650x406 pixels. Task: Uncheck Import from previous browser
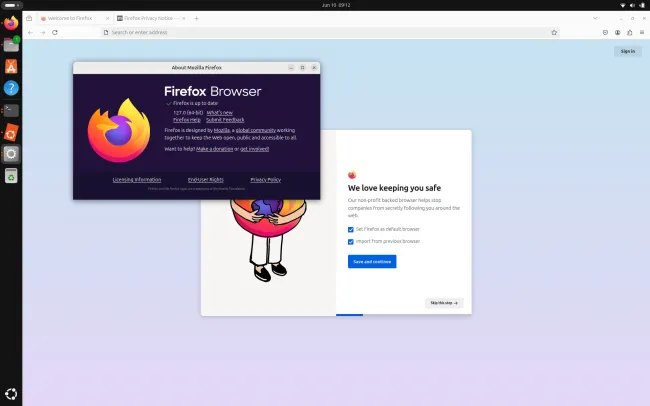tap(351, 241)
